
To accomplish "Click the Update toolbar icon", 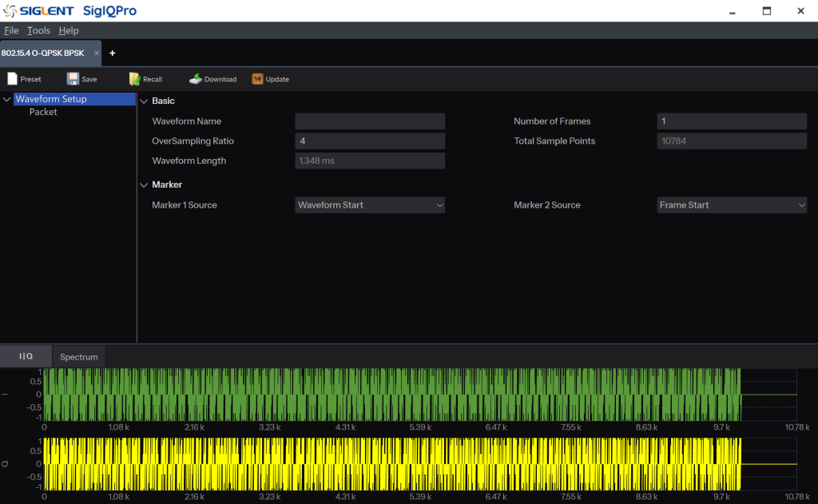I will (269, 78).
